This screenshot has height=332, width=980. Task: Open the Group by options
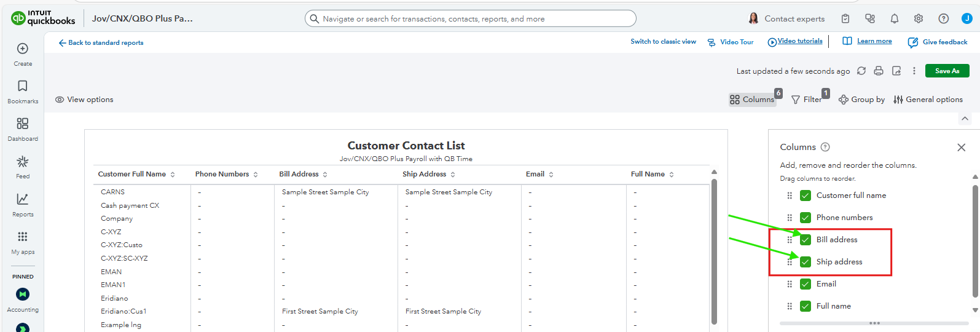click(x=862, y=100)
